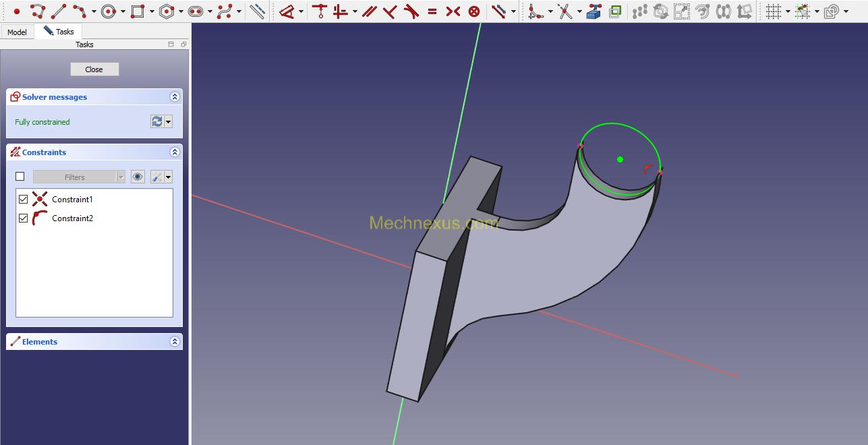Collapse the Elements section

175,342
